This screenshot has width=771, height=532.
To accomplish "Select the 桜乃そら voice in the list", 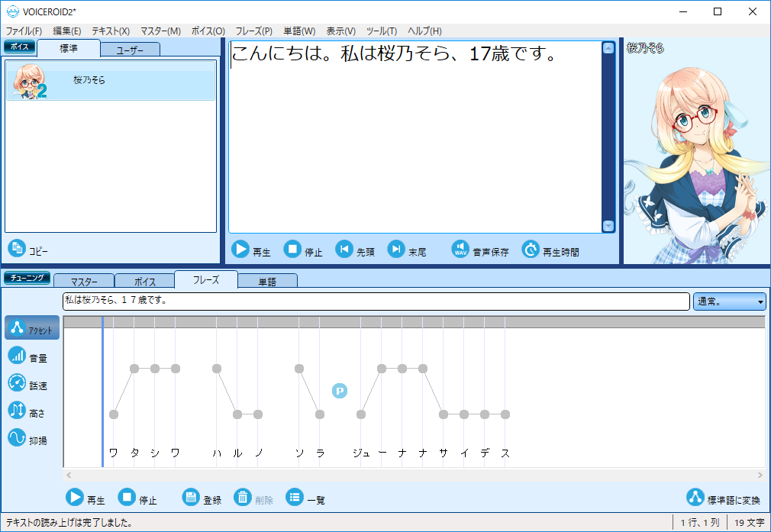I will coord(111,80).
